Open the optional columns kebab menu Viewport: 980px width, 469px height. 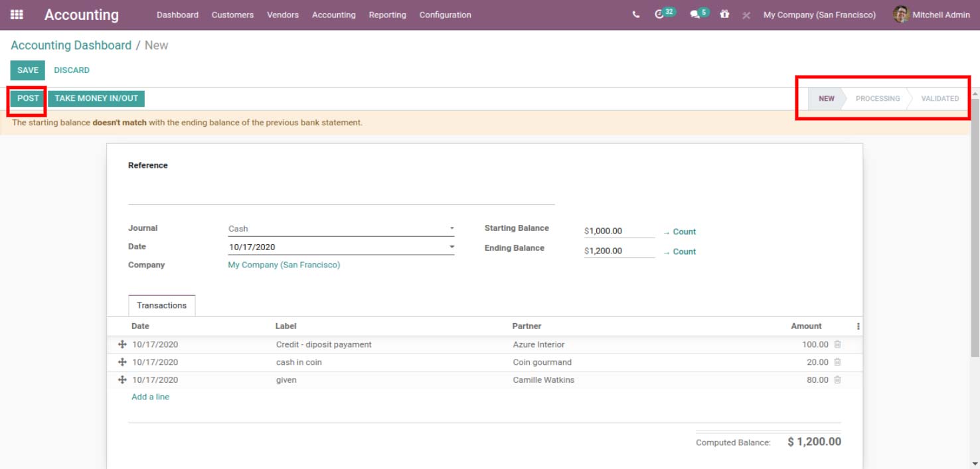click(858, 326)
